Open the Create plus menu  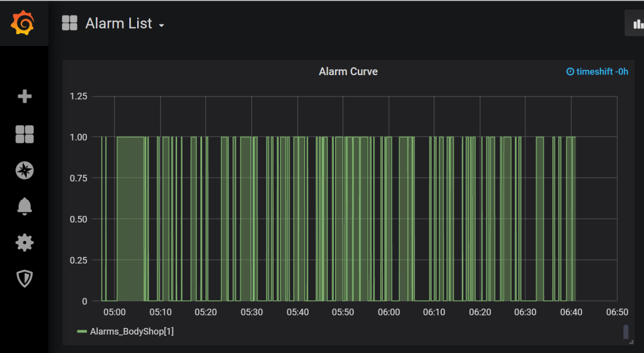point(24,97)
